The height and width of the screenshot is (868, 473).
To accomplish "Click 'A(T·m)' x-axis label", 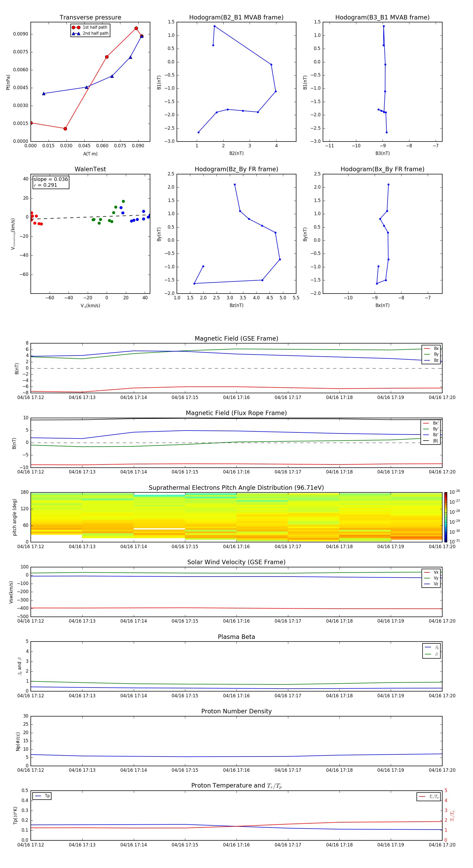I will (90, 154).
